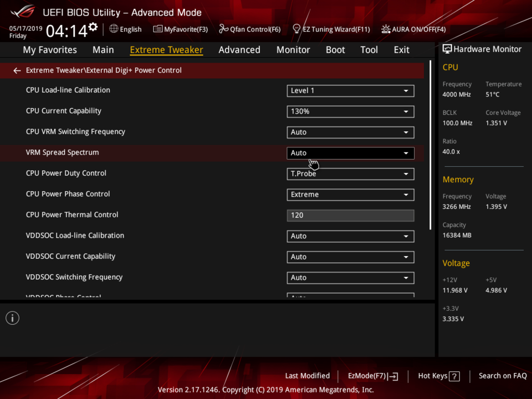
Task: Open the Main tab
Action: pos(103,50)
